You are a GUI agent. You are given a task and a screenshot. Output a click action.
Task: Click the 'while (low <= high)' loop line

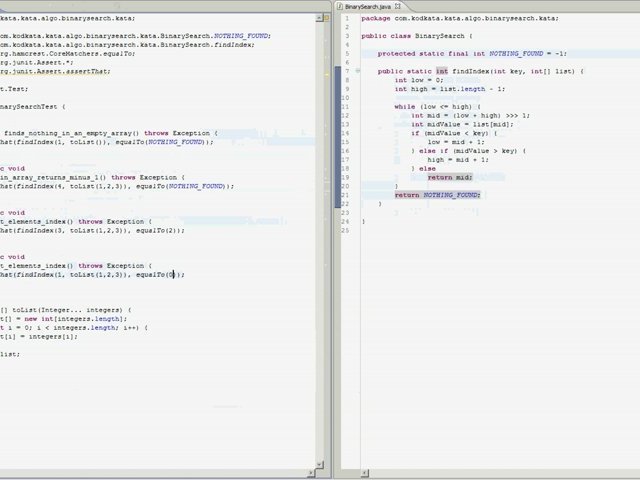437,106
